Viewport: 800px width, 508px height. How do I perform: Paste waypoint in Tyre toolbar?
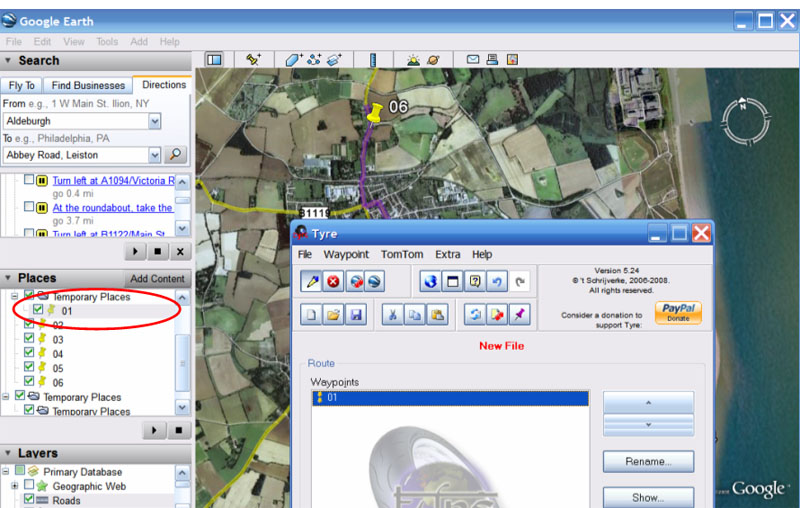coord(437,315)
